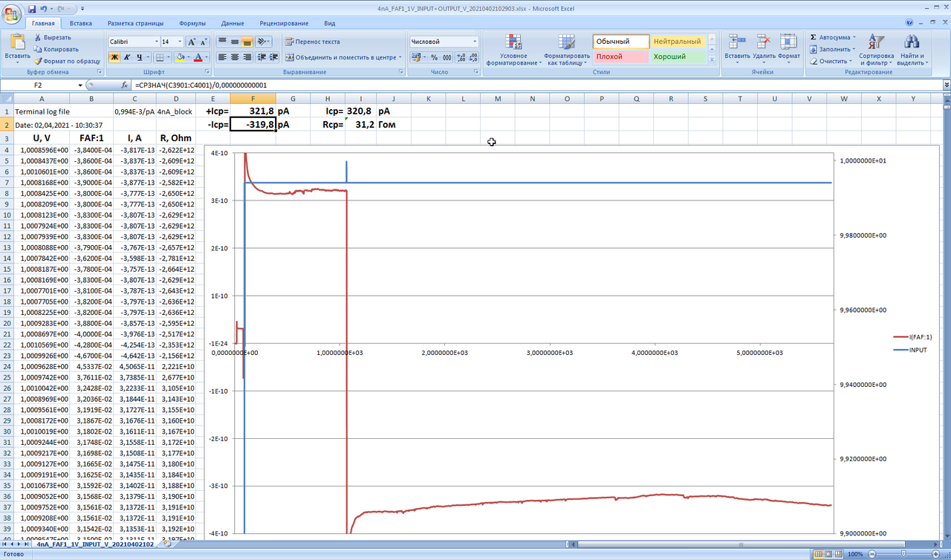Open the font color dropdown arrow
Screen dimensions: 951x560
coord(207,57)
